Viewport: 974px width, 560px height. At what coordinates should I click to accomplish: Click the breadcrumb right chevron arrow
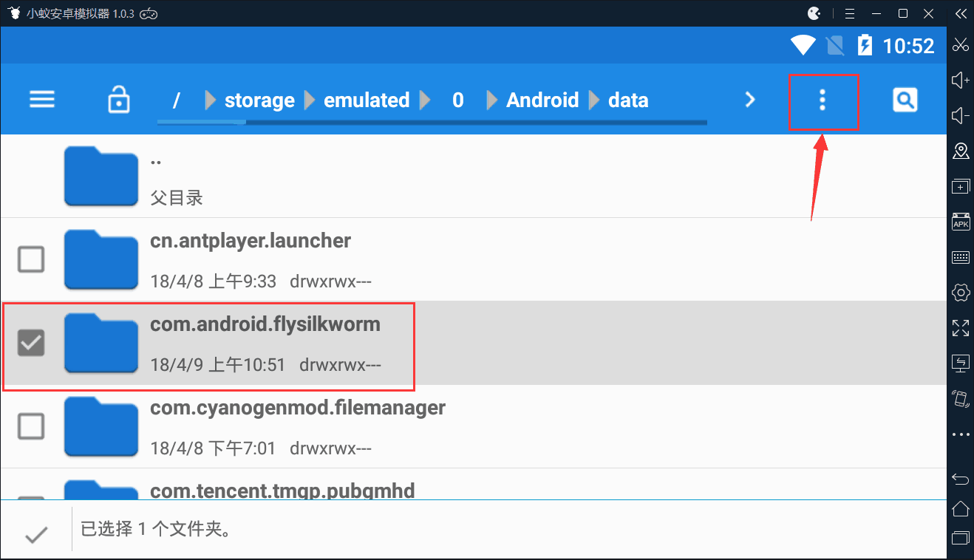pyautogui.click(x=750, y=100)
